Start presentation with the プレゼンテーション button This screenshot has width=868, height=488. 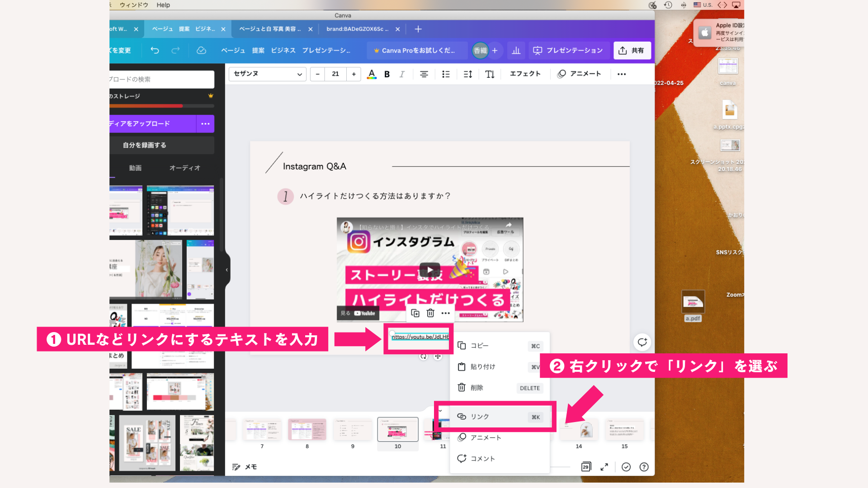(569, 50)
